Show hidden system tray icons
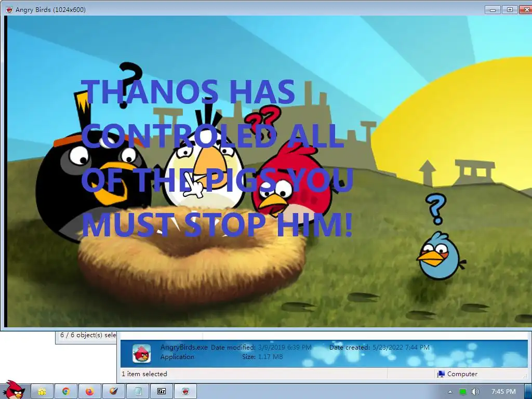The width and height of the screenshot is (532, 399). [x=450, y=392]
